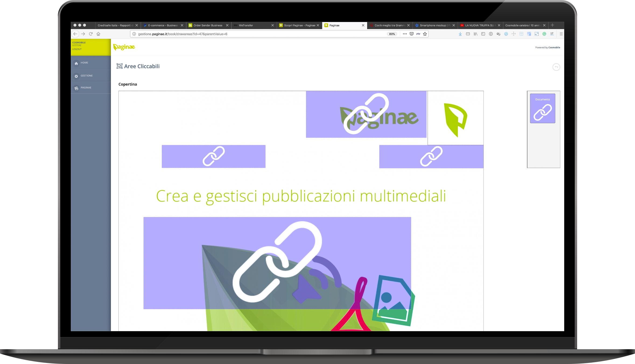Click the php extension icon in address bar
635x364 pixels.
418,34
